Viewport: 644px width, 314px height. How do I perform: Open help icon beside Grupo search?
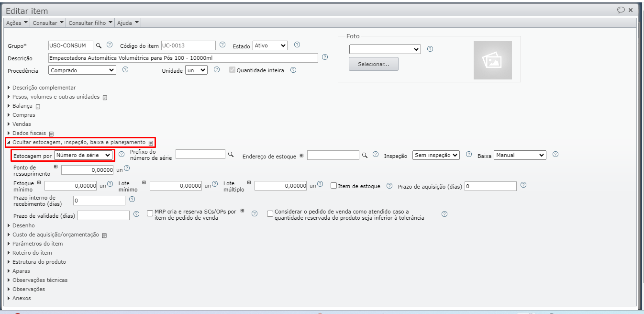[110, 45]
